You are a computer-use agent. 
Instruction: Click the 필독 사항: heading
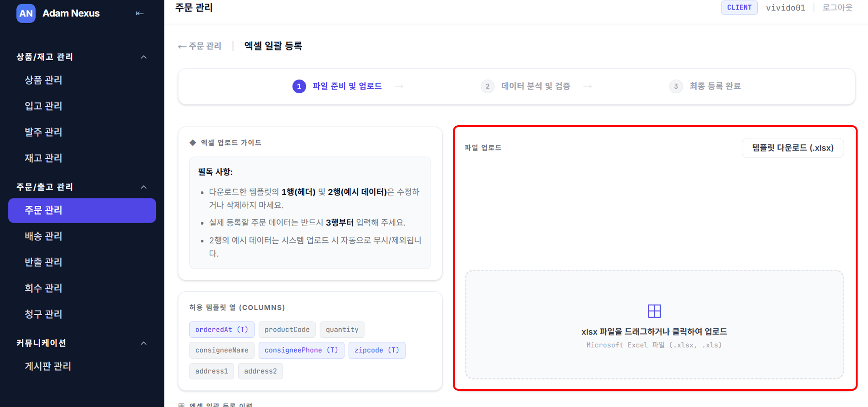coord(215,172)
